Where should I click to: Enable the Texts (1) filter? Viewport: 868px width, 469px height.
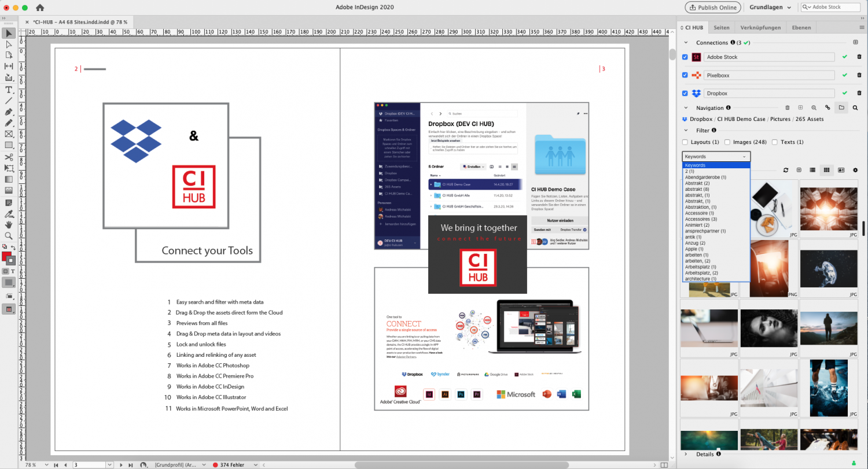pyautogui.click(x=775, y=142)
